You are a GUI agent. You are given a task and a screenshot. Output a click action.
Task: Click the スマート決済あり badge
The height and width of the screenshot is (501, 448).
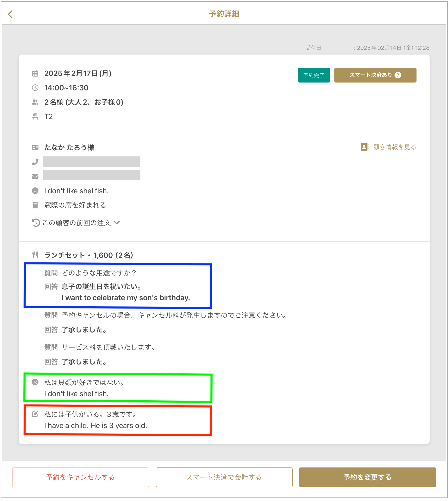pos(375,75)
